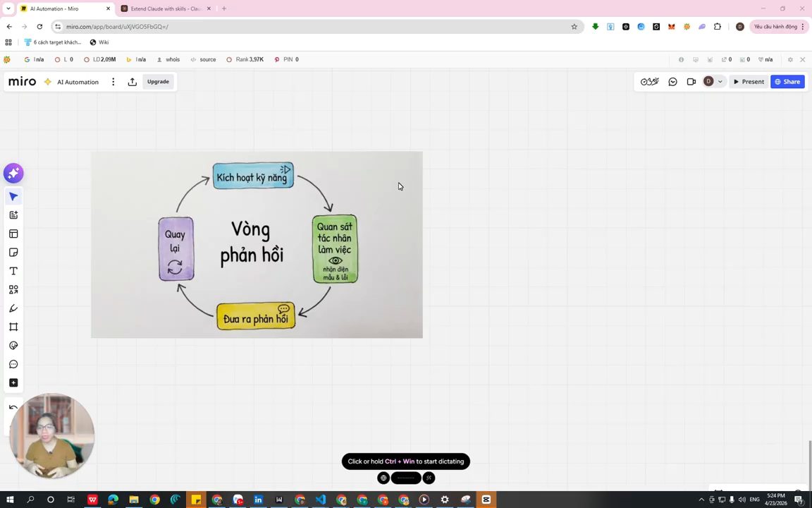Choose the Text tool
This screenshot has width=812, height=508.
coord(13,271)
